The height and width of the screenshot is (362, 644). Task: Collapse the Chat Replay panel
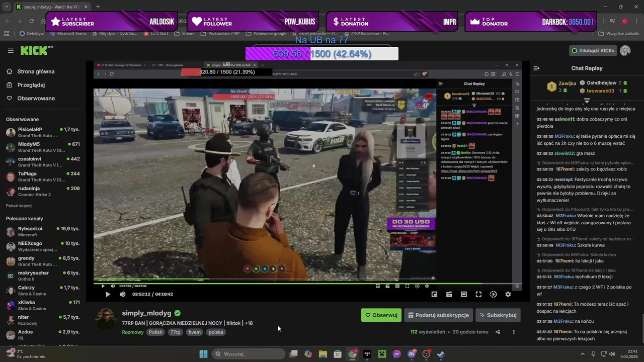[x=536, y=68]
